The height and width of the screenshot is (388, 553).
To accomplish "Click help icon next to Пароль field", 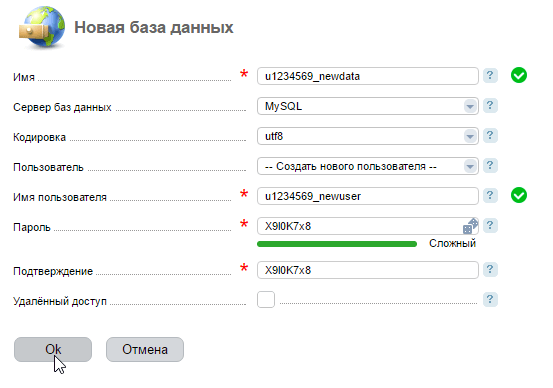I will 490,225.
